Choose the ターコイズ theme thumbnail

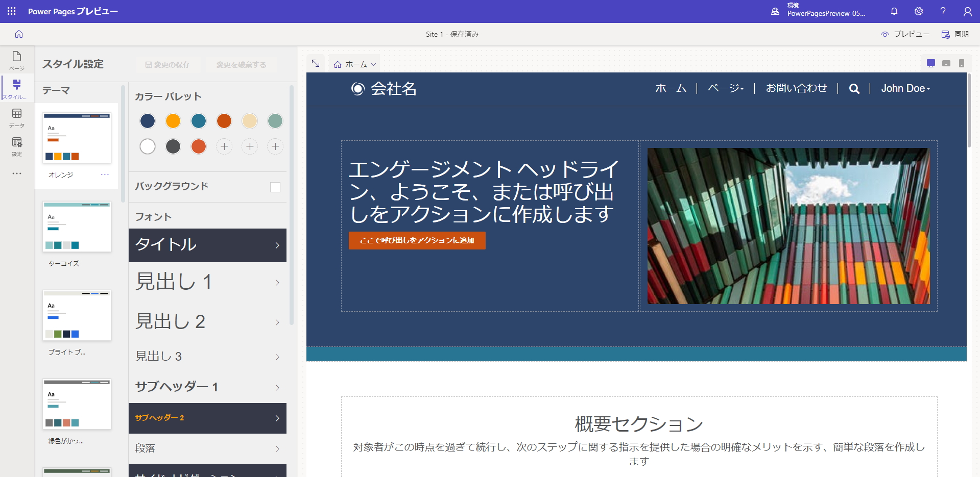point(77,227)
